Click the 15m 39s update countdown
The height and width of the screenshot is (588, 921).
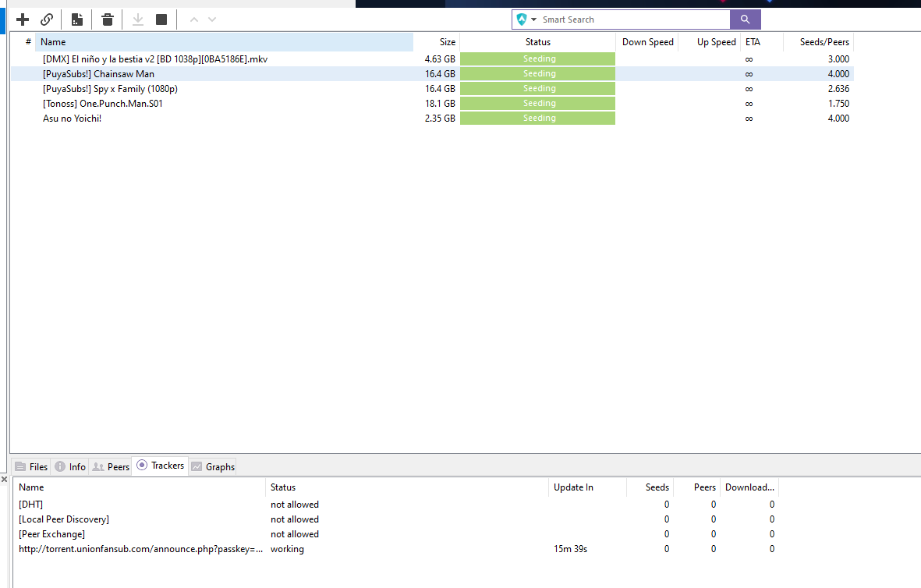(x=570, y=549)
